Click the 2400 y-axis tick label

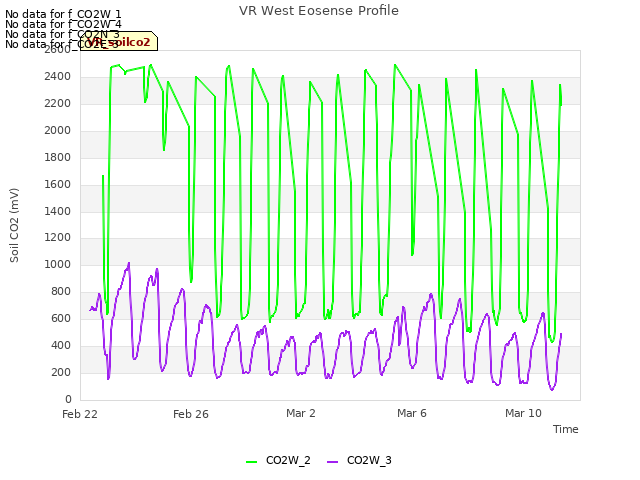pyautogui.click(x=58, y=77)
